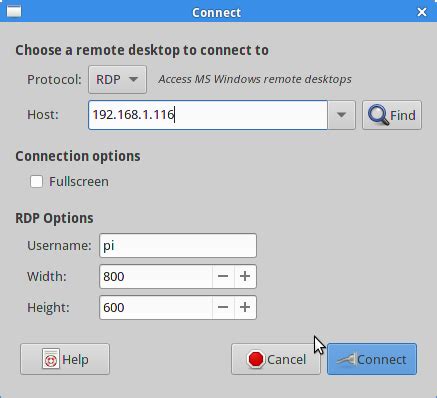Screen dimensions: 437x398
Task: Click the 'Access MS Windows remote desktops' text
Action: [255, 79]
